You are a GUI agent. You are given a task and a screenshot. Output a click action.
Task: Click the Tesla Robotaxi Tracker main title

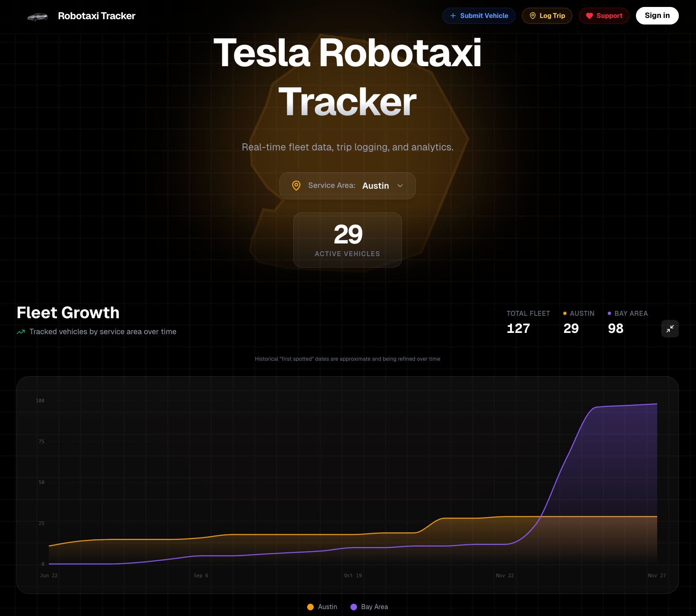pyautogui.click(x=348, y=77)
